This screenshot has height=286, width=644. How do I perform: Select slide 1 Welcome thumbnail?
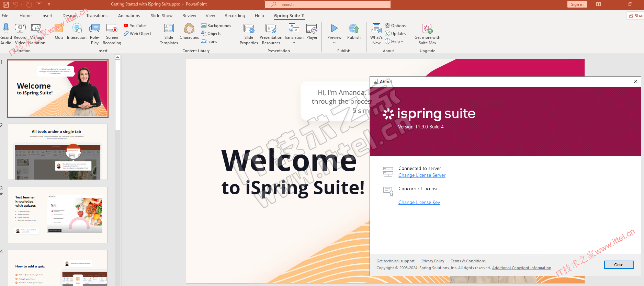pyautogui.click(x=58, y=89)
